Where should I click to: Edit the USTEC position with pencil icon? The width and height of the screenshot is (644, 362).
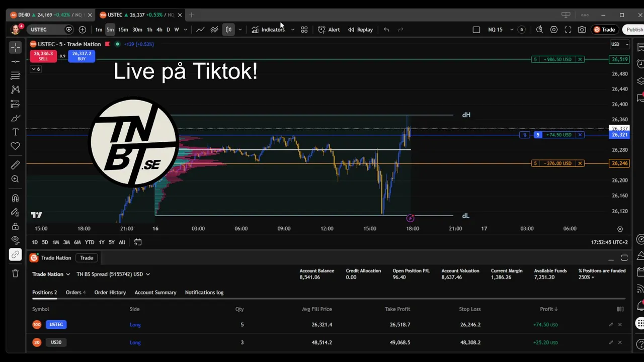click(611, 325)
